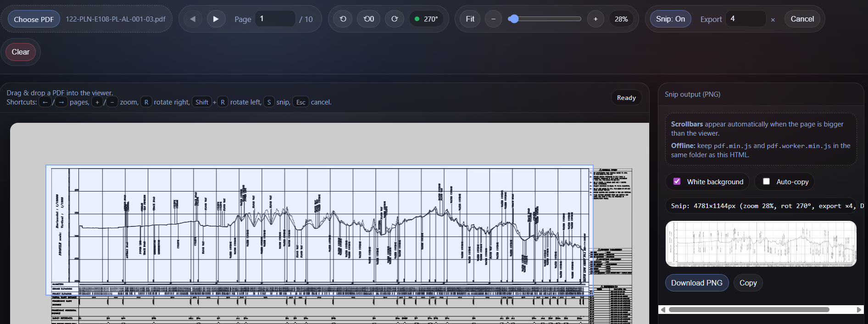Click the zoom in plus button
The image size is (868, 324).
pyautogui.click(x=595, y=19)
